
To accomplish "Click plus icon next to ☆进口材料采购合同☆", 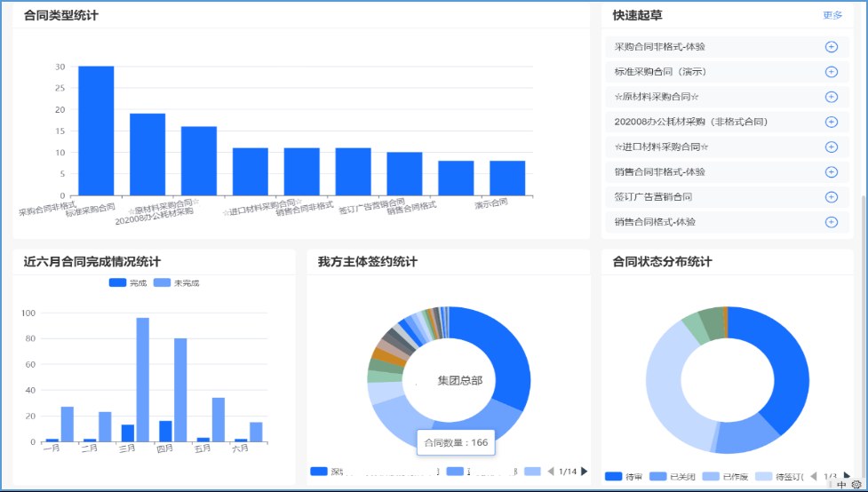I will (x=831, y=147).
